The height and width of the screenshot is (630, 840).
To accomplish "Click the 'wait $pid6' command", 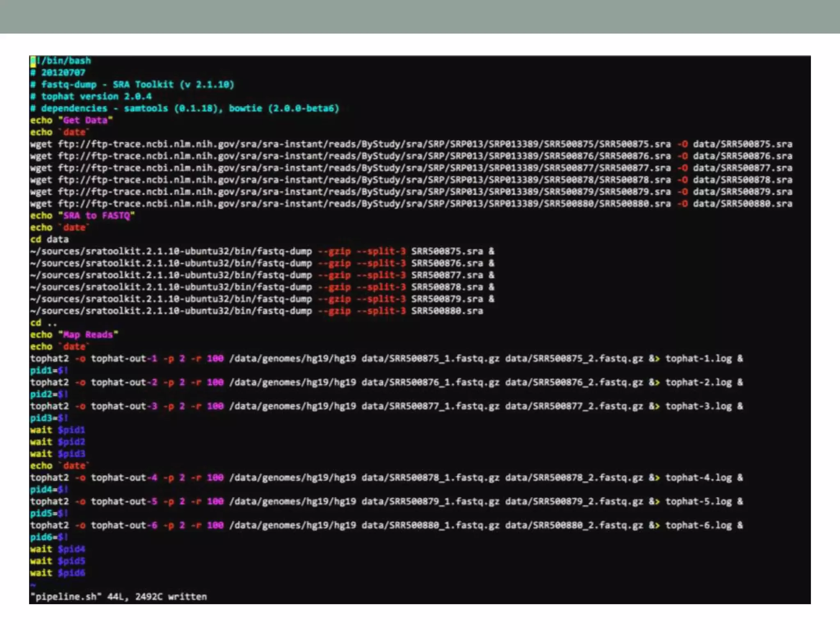I will point(57,573).
